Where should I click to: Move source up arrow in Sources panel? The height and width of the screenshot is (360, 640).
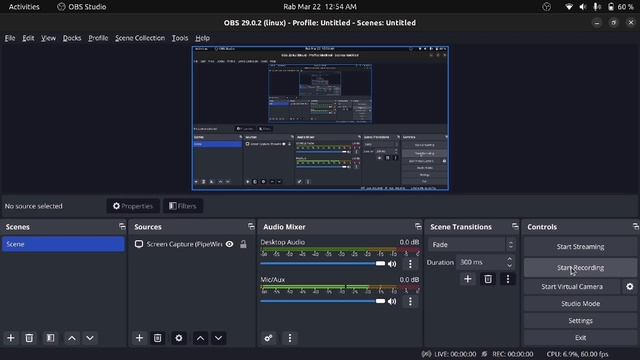200,338
